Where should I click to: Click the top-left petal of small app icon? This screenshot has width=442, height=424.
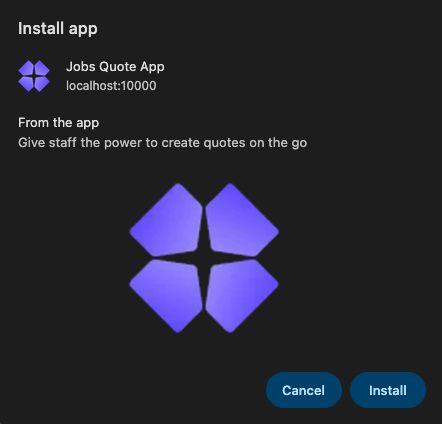[27, 69]
